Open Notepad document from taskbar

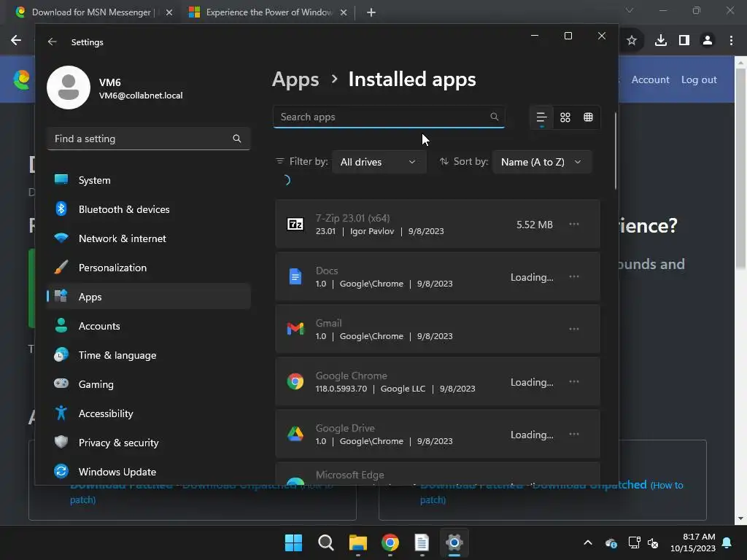pyautogui.click(x=422, y=542)
